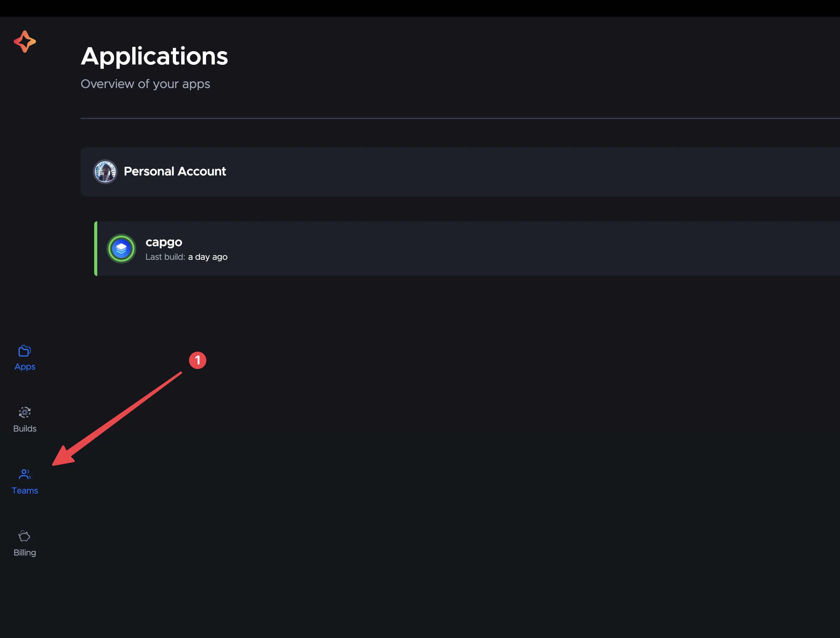Screen dimensions: 840x638
Task: Click the Personal Account heading text
Action: (175, 171)
